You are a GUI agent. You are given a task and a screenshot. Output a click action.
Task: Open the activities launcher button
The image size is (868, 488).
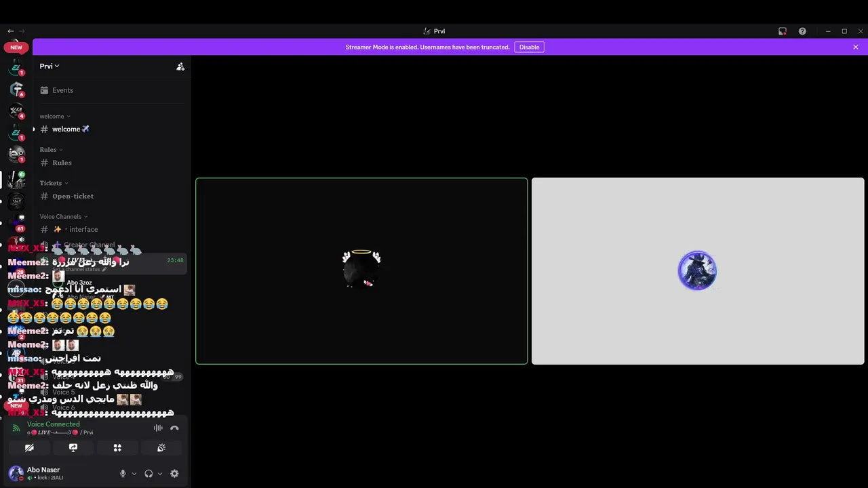(x=117, y=448)
